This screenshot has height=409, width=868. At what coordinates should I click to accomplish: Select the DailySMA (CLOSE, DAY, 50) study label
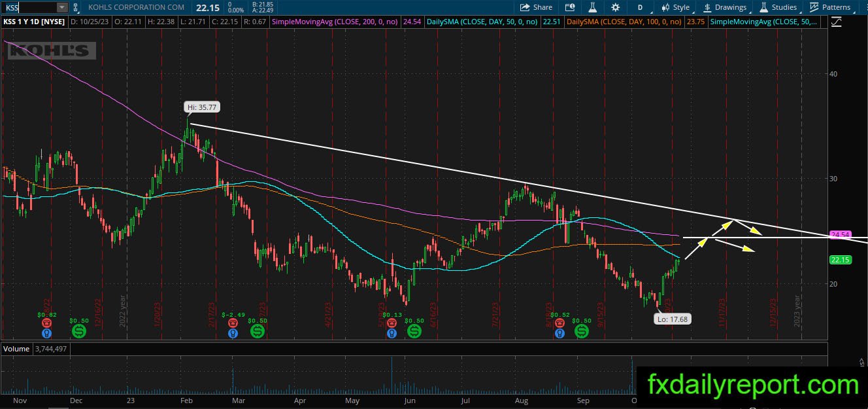tap(482, 22)
